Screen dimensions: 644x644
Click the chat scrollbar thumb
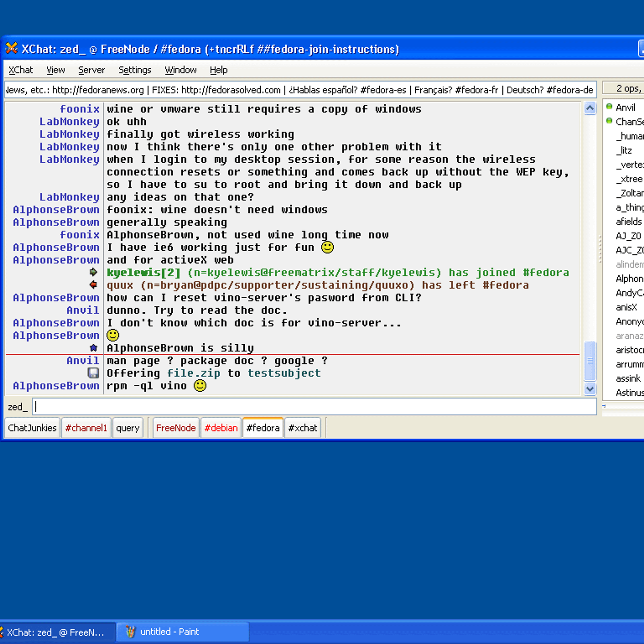click(x=590, y=361)
